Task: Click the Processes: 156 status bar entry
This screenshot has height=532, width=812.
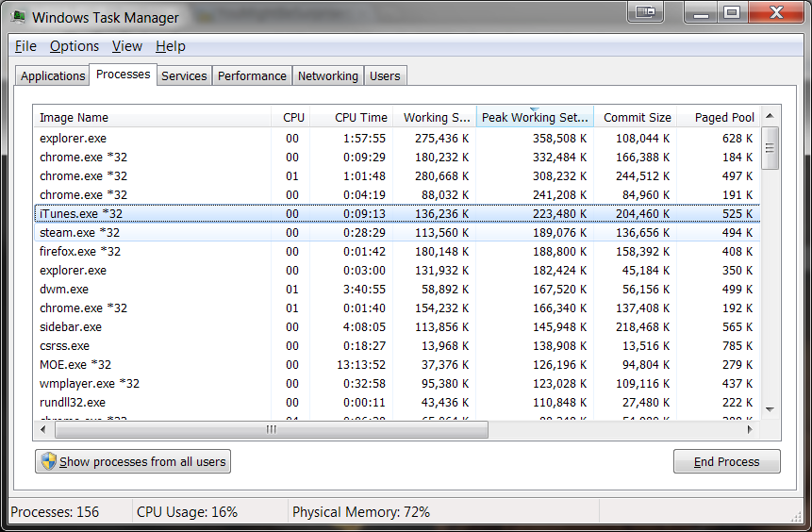Action: (55, 512)
